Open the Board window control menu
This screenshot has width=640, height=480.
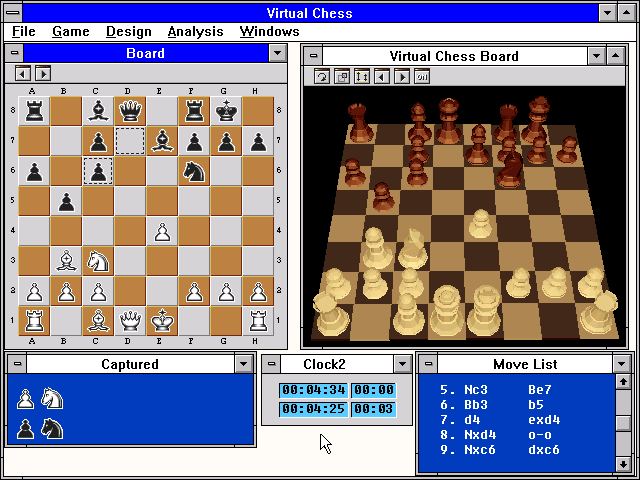14,53
